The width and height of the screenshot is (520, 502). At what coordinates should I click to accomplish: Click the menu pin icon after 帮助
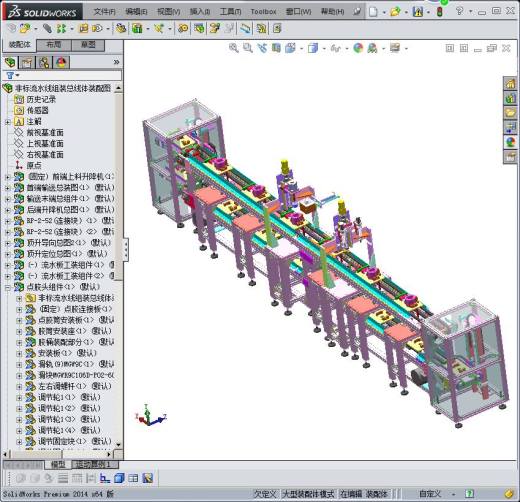(357, 12)
